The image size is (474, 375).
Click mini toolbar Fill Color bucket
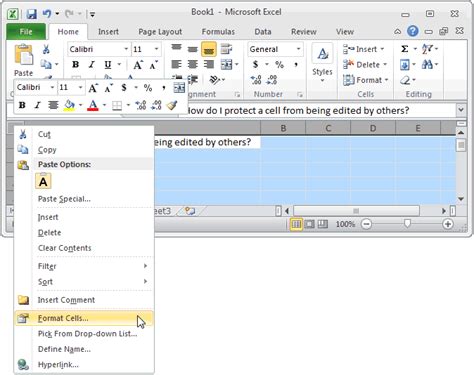pos(69,105)
